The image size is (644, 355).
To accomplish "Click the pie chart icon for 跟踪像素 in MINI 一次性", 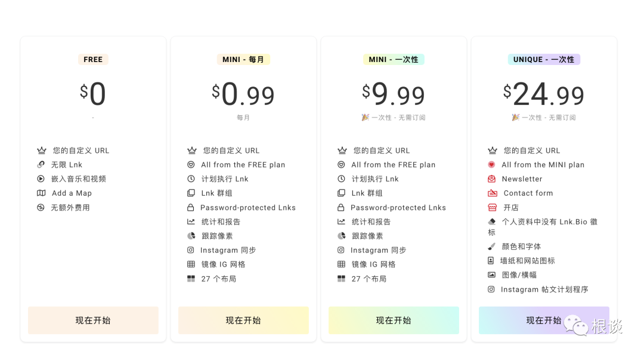I will pos(341,236).
